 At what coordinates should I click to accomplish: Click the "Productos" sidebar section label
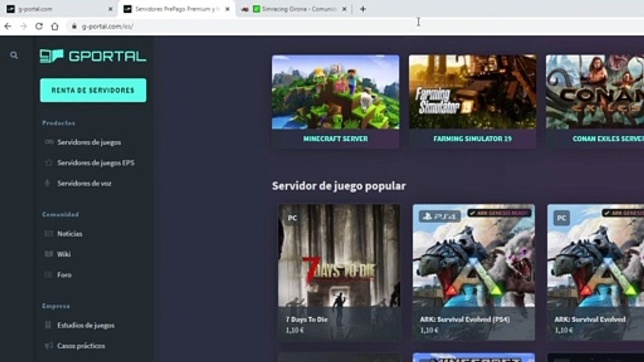58,123
